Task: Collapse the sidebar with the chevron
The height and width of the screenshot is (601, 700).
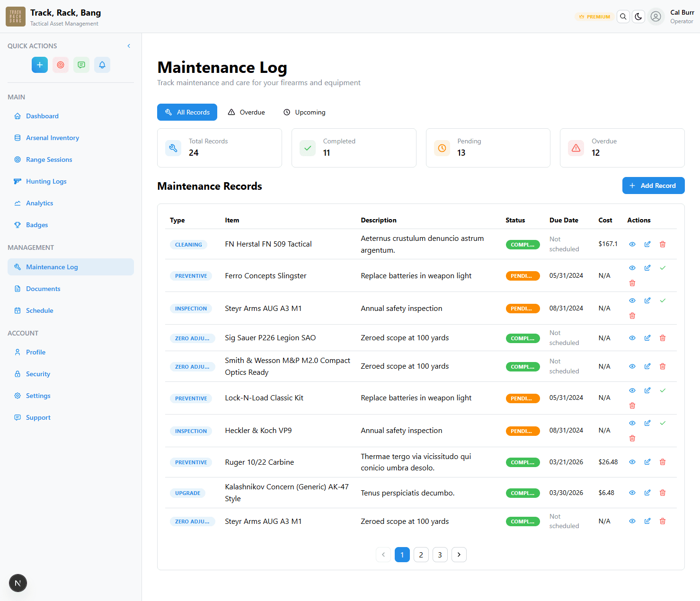Action: coord(129,46)
